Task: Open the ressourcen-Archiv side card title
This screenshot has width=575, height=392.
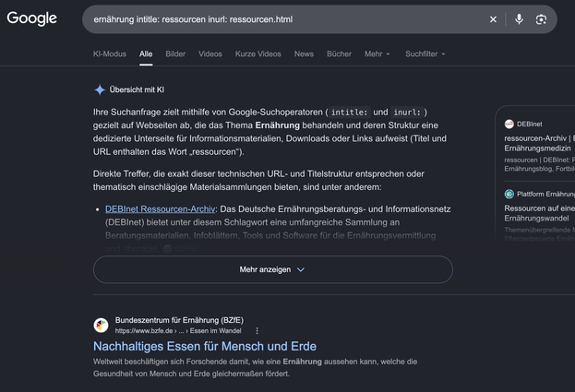Action: tap(539, 143)
